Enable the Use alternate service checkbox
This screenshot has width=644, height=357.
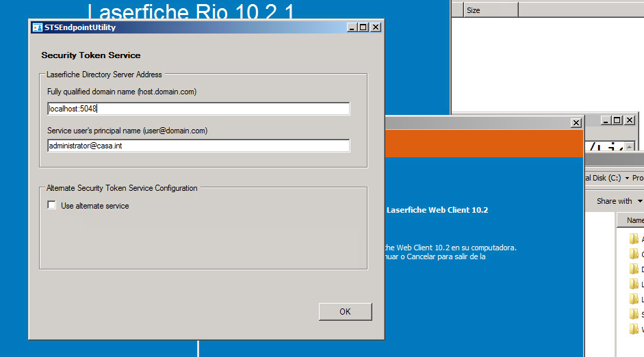click(x=52, y=205)
